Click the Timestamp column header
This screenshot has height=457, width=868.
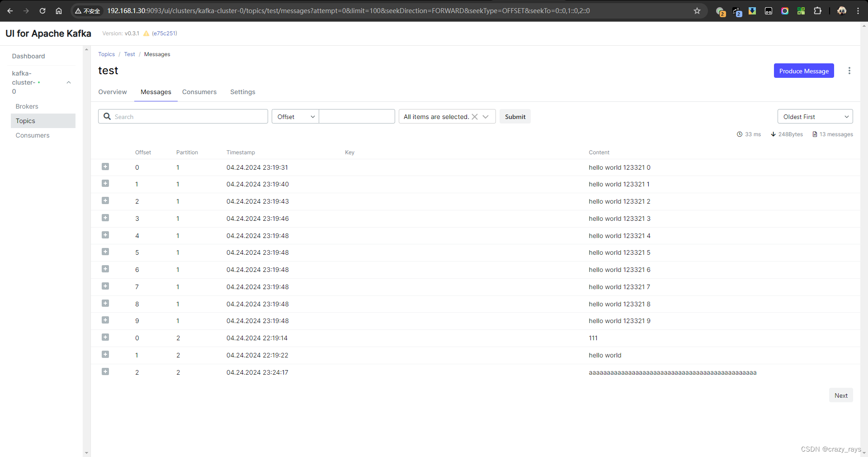click(x=241, y=152)
